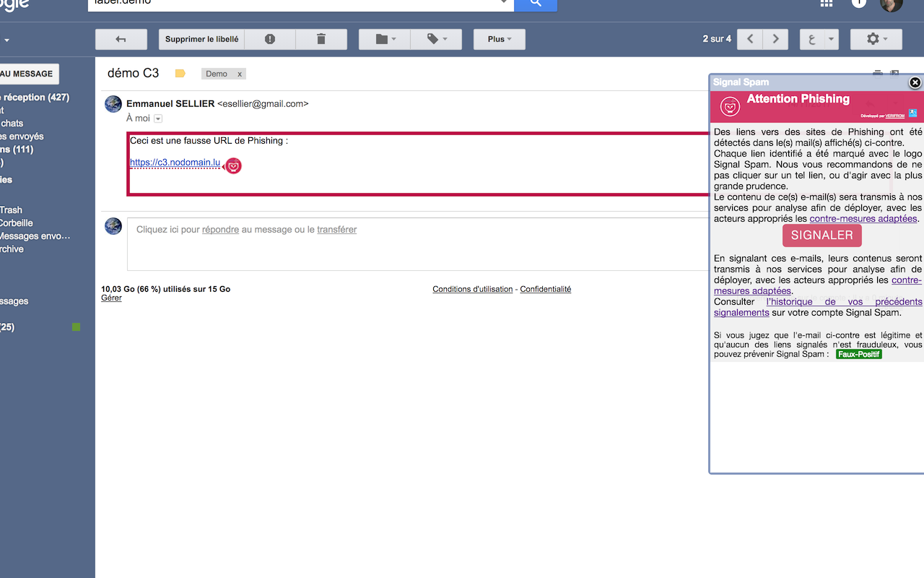Close the Signal Spam panel
Viewport: 924px width, 578px height.
[915, 82]
